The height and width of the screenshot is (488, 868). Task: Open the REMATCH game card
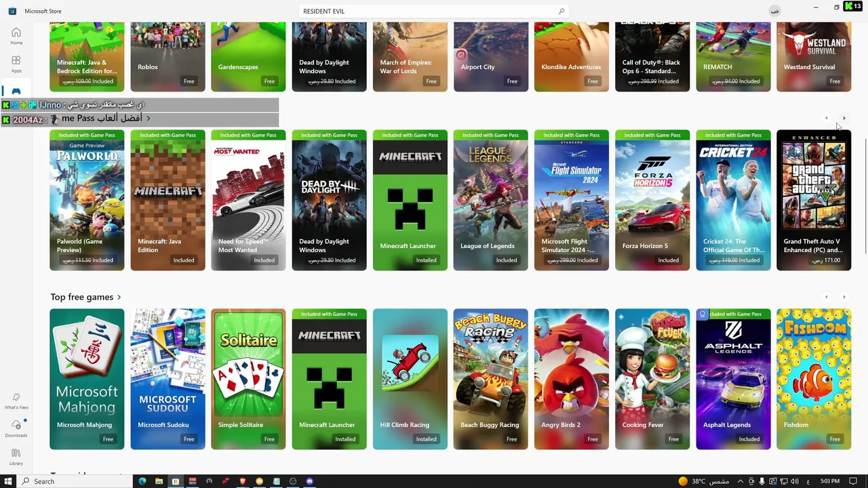point(733,56)
